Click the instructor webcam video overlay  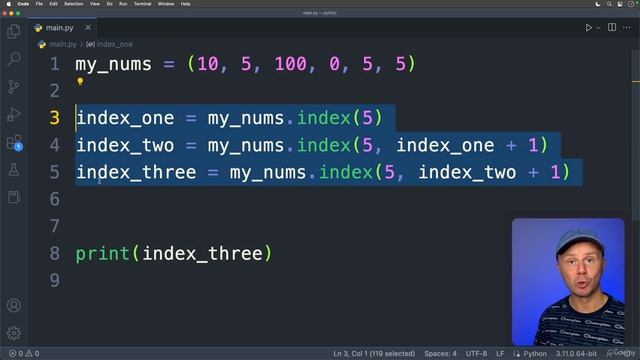tap(568, 282)
